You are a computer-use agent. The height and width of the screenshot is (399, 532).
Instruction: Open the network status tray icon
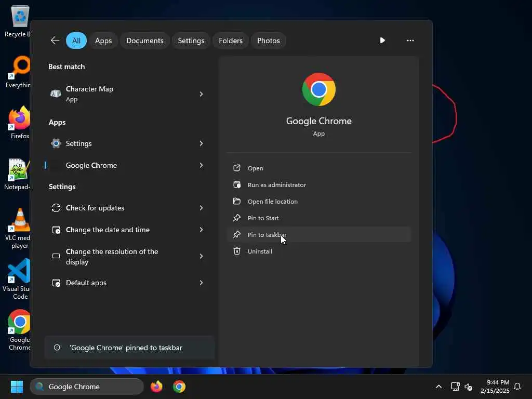455,387
